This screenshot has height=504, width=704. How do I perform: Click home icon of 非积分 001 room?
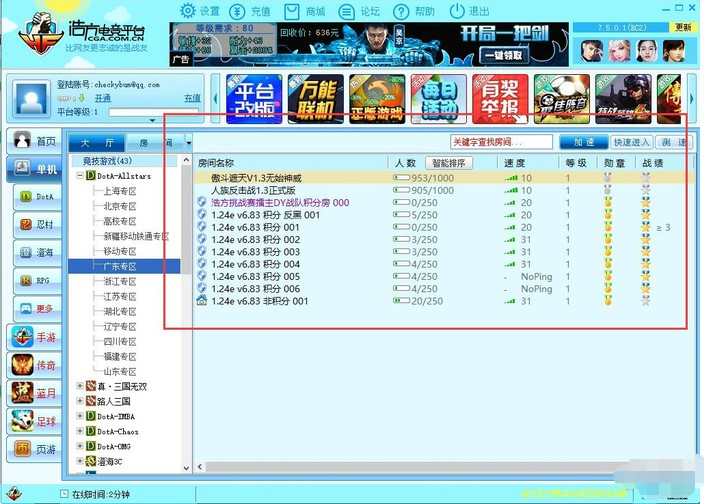[x=202, y=301]
